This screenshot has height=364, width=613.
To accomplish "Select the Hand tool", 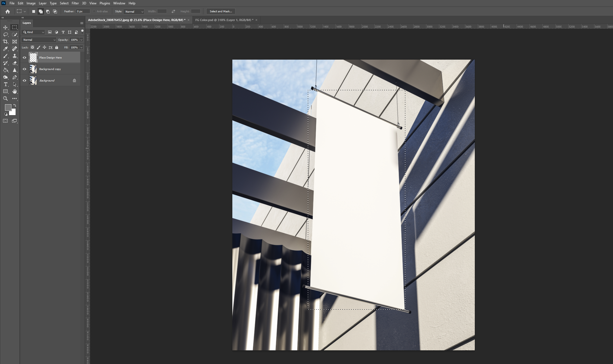I will (15, 91).
